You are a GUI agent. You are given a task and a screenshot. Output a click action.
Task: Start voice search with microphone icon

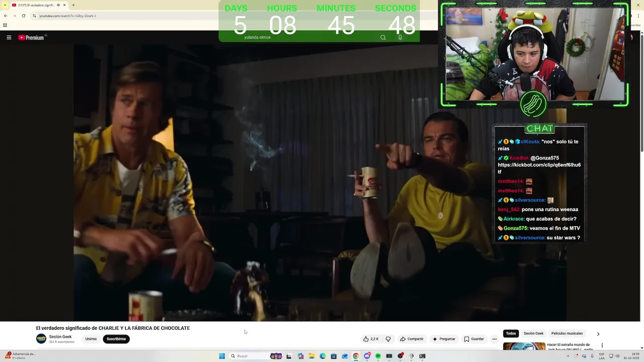click(400, 37)
